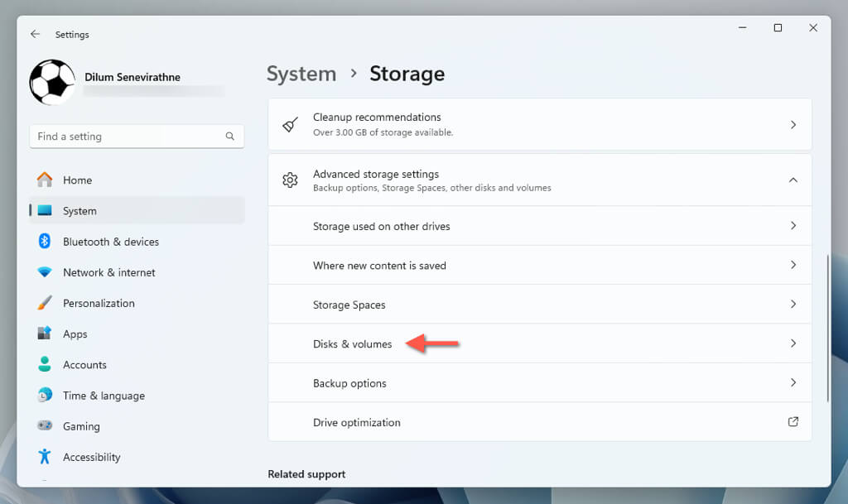Select Apps in the sidebar
Image resolution: width=848 pixels, height=504 pixels.
[x=75, y=334]
